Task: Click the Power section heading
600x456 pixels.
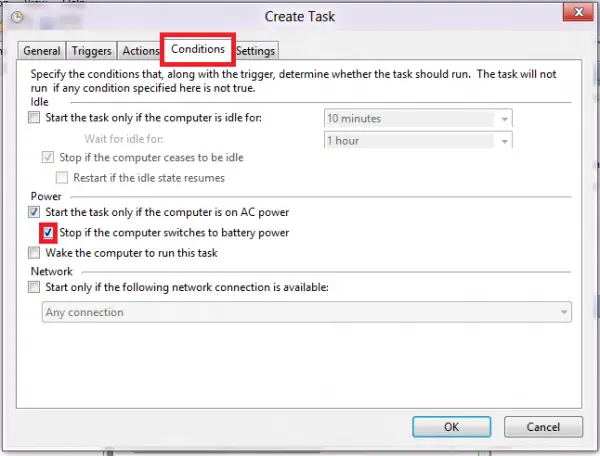Action: click(46, 196)
